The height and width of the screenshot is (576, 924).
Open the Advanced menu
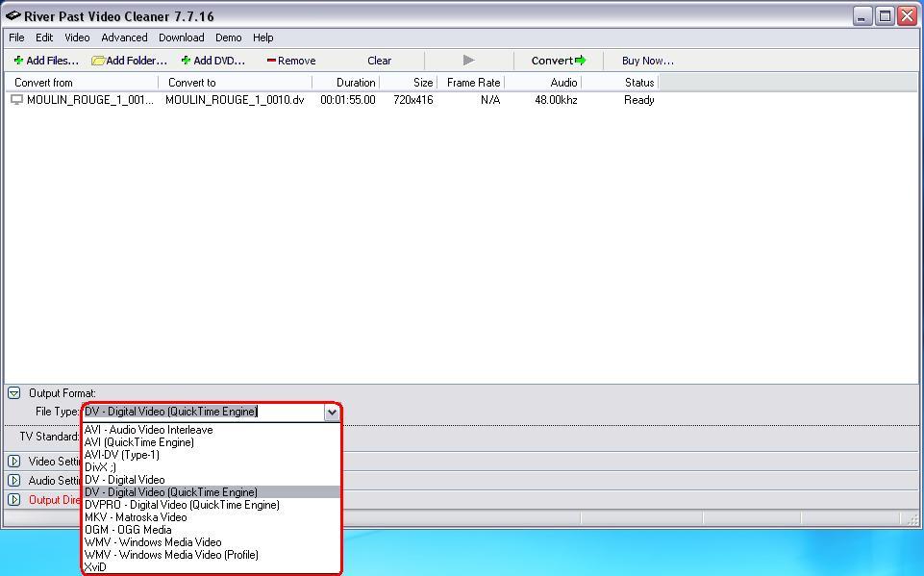point(124,38)
